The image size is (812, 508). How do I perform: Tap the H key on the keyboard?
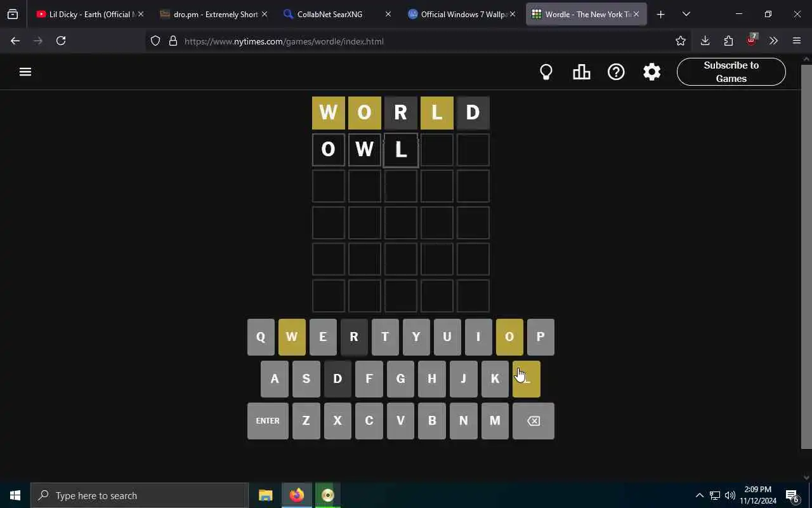click(432, 379)
